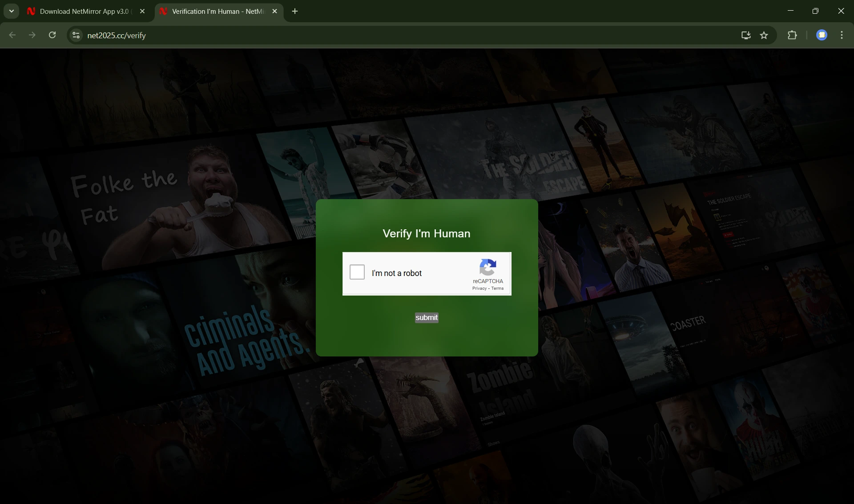This screenshot has height=504, width=854.
Task: View site information icon
Action: [76, 35]
